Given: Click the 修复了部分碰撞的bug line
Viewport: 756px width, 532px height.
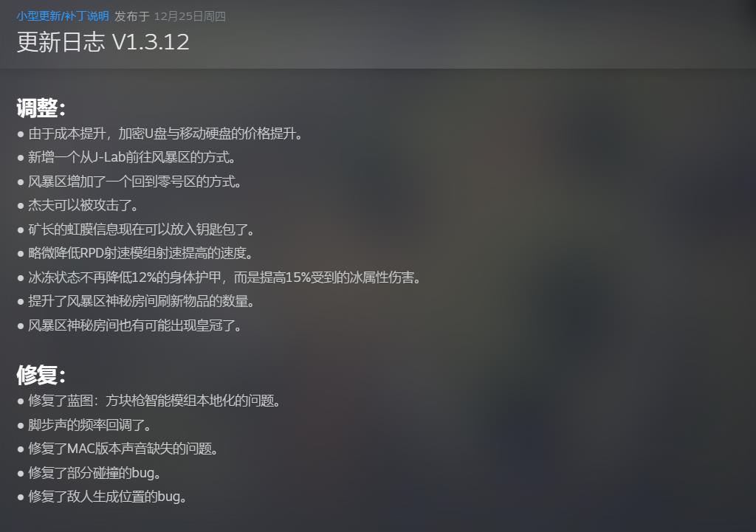Looking at the screenshot, I should point(94,473).
